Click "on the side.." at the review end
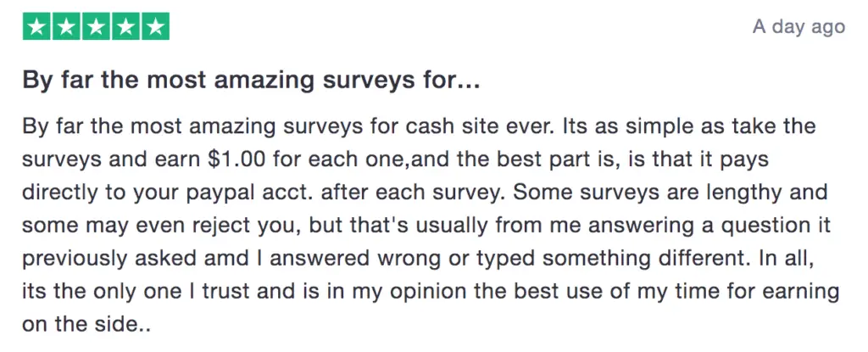 pos(86,325)
